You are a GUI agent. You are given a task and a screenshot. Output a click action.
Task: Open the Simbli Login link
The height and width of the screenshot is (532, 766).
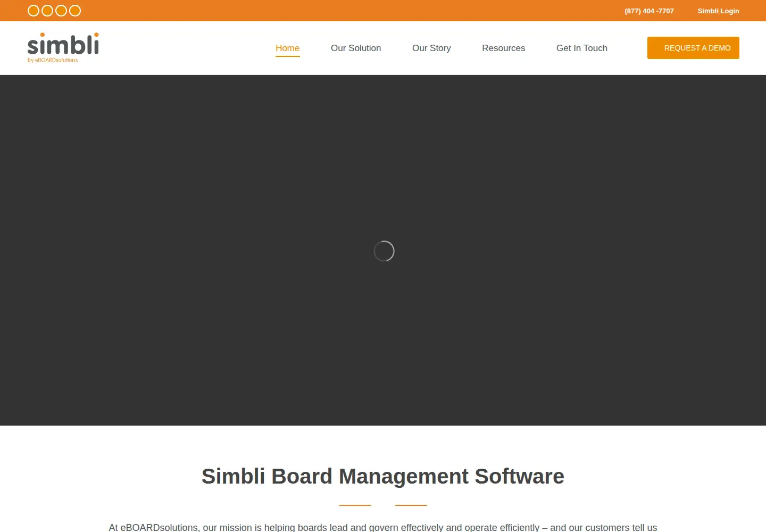(x=718, y=11)
